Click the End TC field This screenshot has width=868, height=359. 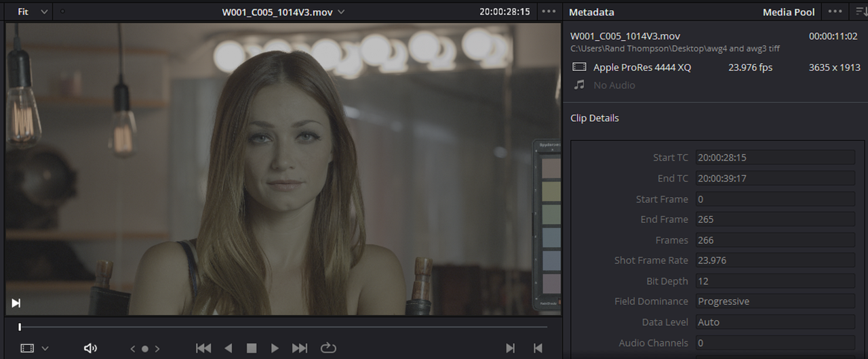coord(775,178)
